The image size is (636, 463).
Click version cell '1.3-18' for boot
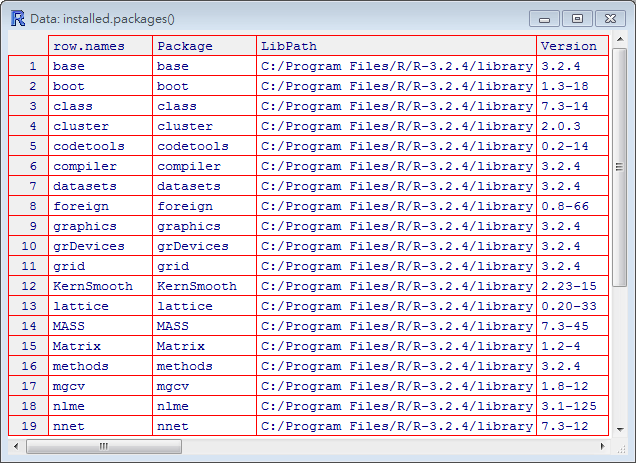[572, 86]
